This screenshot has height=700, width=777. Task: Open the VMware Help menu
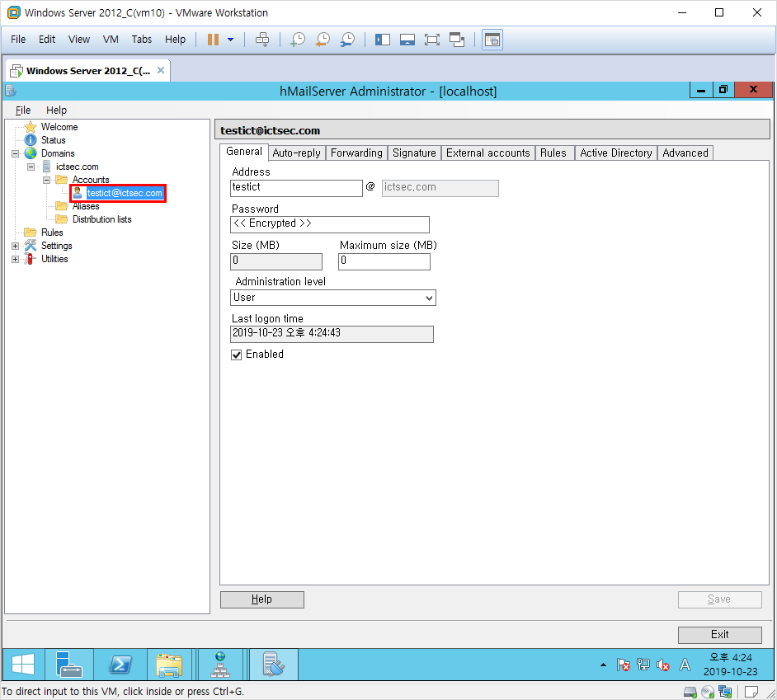176,39
